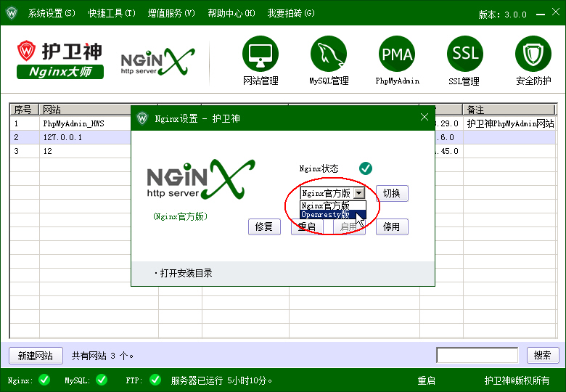Open the 帮助中心(H) menu
Viewport: 566px width, 392px height.
(x=231, y=14)
